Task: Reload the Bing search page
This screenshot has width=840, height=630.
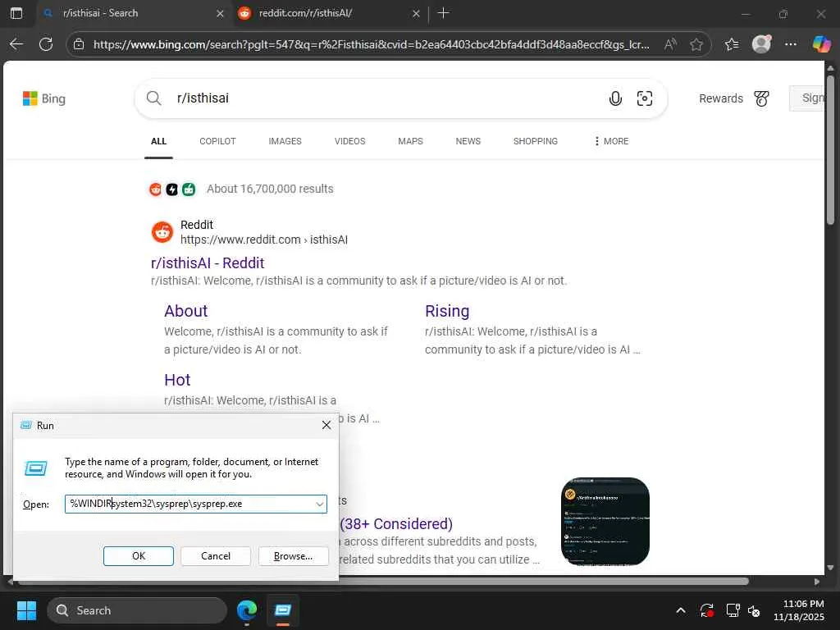Action: coord(47,44)
